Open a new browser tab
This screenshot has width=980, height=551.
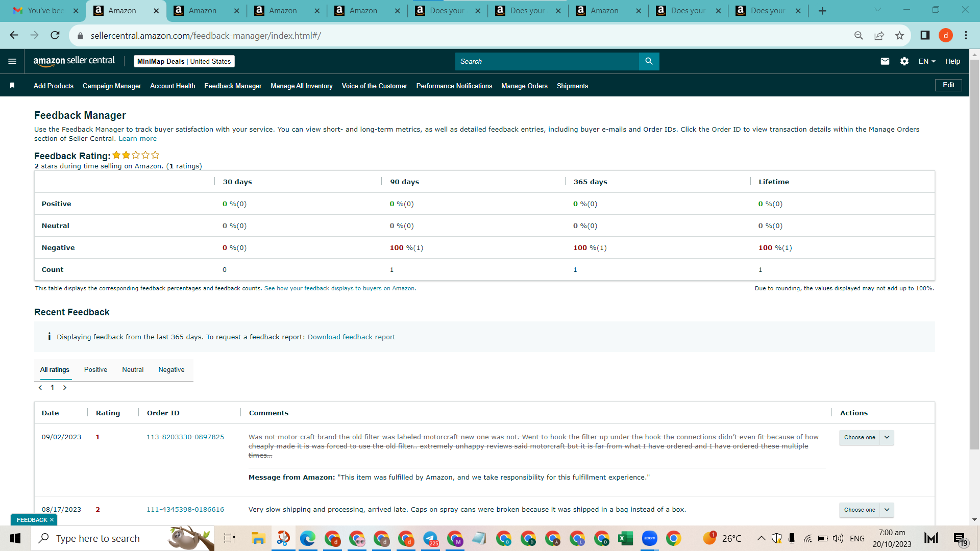(x=822, y=11)
